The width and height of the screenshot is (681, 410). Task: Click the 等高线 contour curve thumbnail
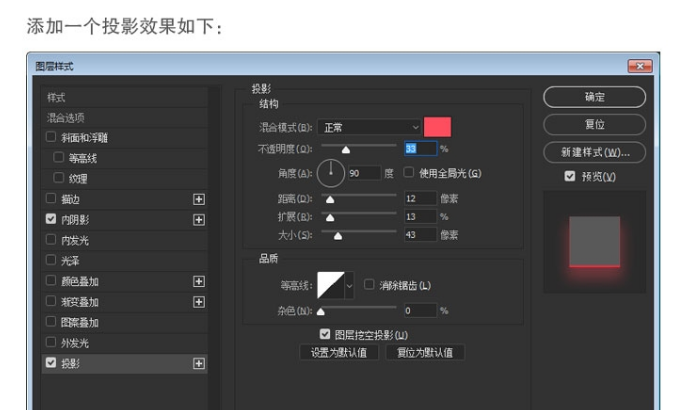pos(330,286)
